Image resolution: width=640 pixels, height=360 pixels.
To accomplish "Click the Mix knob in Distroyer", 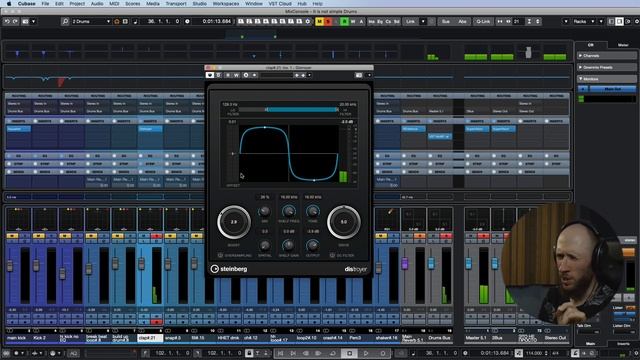I will 264,211.
